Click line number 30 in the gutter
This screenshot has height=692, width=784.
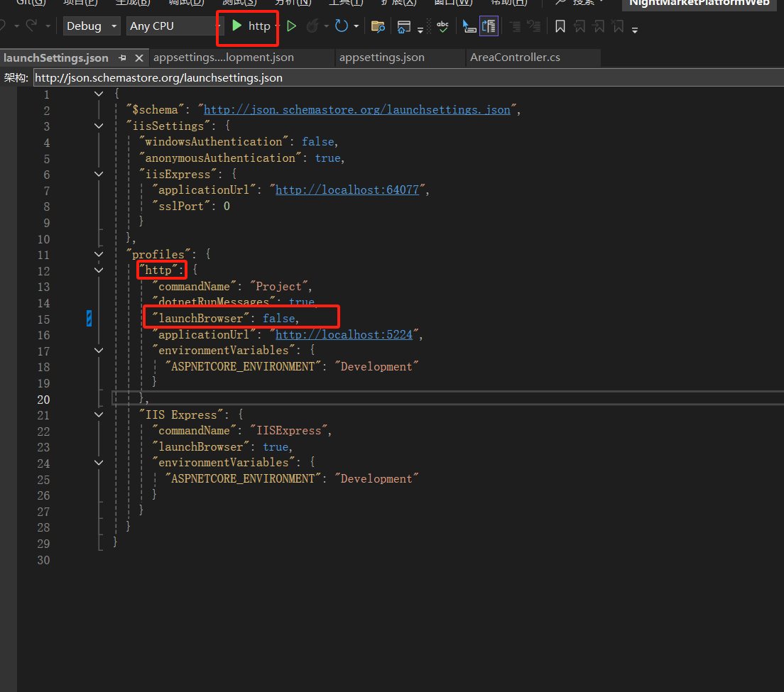[x=43, y=560]
